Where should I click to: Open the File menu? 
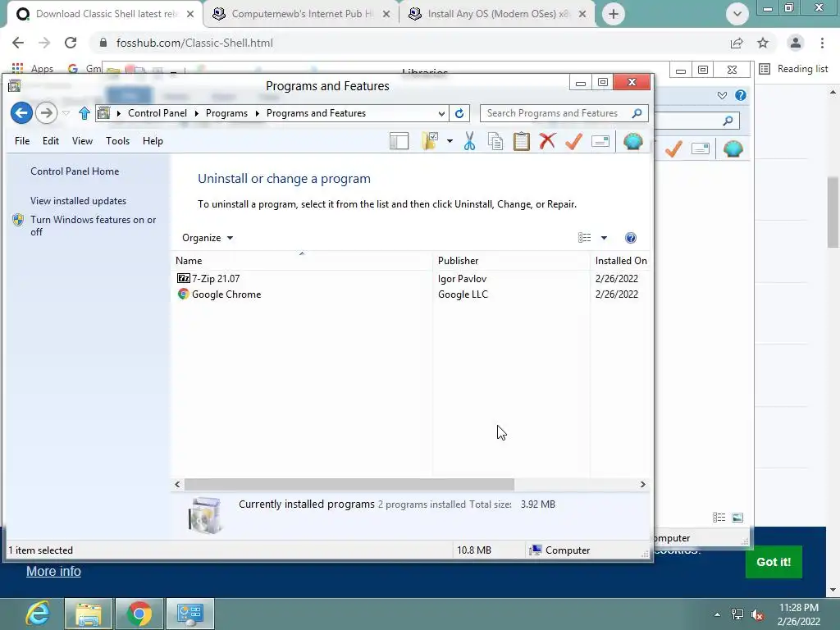tap(22, 141)
